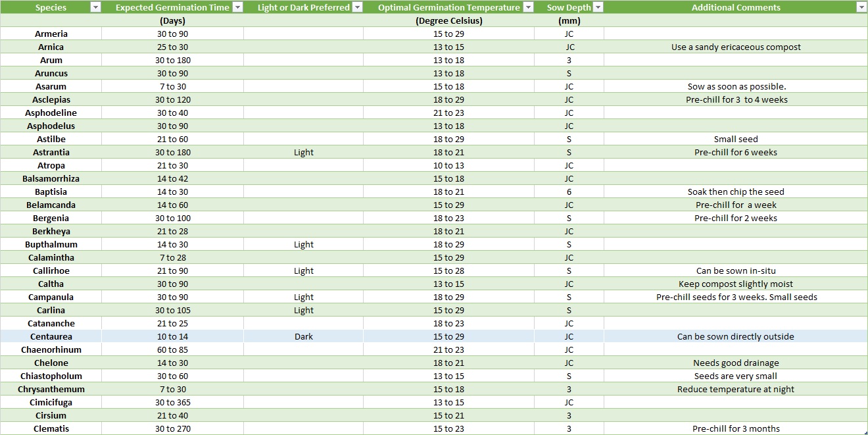The width and height of the screenshot is (868, 435).
Task: Select the "Needs good drainage" comment
Action: [736, 363]
